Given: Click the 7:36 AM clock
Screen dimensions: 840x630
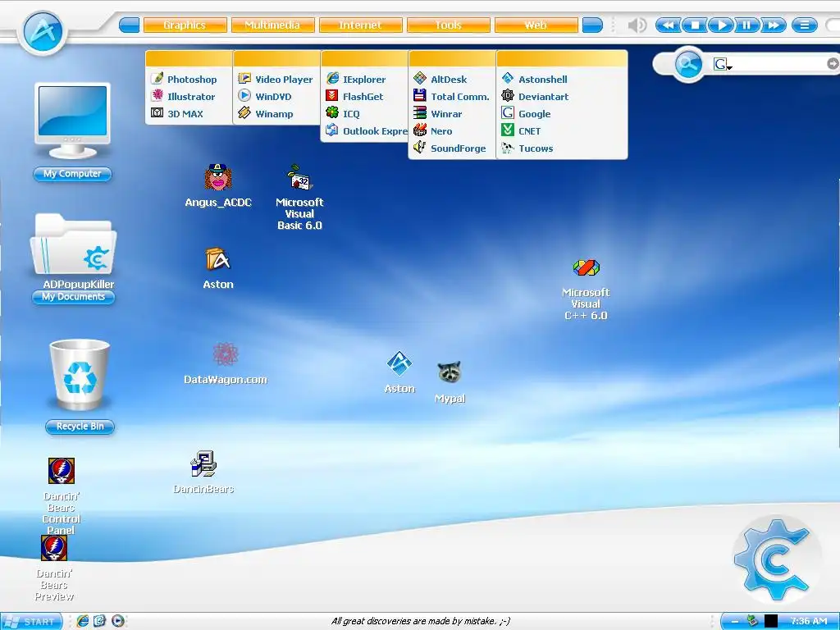Looking at the screenshot, I should (x=809, y=622).
